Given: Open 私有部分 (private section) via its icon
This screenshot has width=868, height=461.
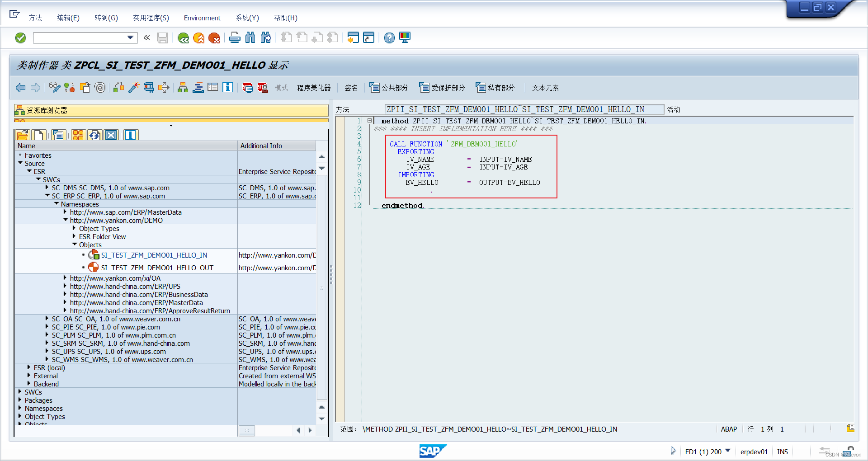Looking at the screenshot, I should click(x=480, y=87).
